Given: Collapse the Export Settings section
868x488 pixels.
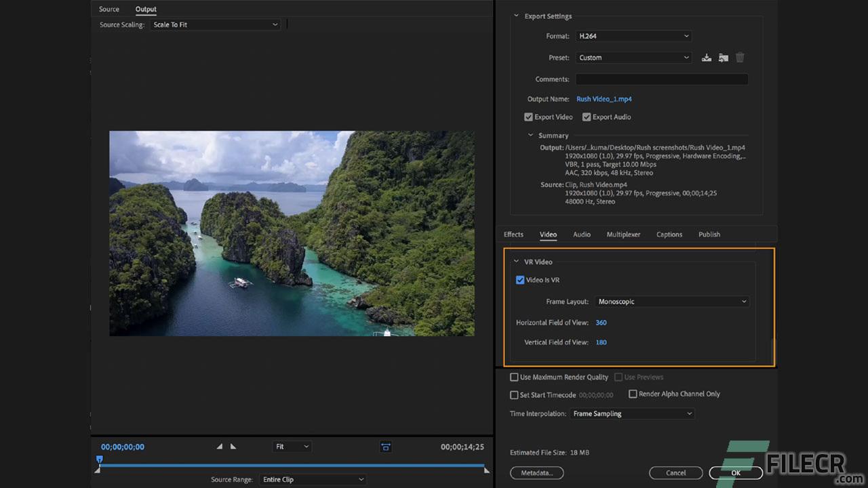Looking at the screenshot, I should click(x=515, y=16).
